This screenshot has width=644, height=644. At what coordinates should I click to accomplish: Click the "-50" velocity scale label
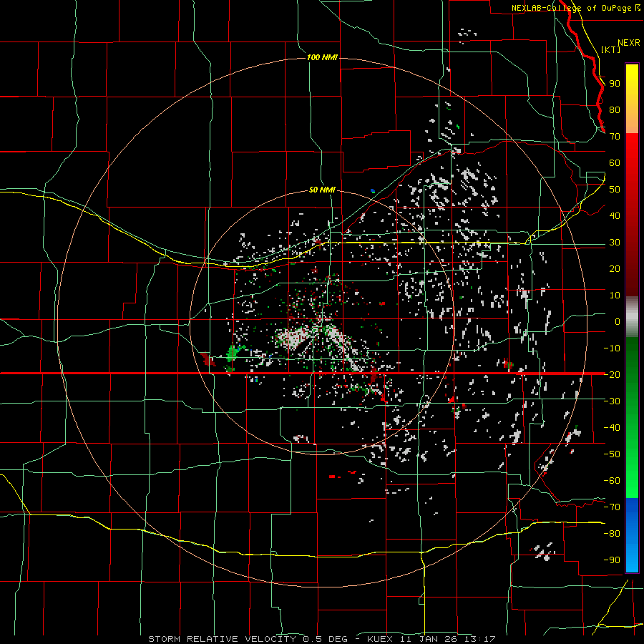(612, 454)
